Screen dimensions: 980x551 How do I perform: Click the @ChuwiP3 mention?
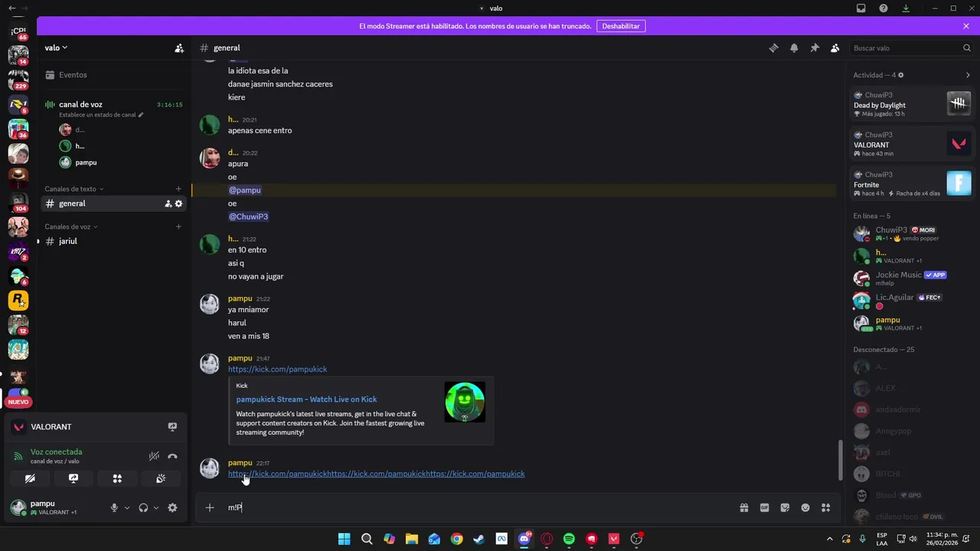click(x=248, y=217)
